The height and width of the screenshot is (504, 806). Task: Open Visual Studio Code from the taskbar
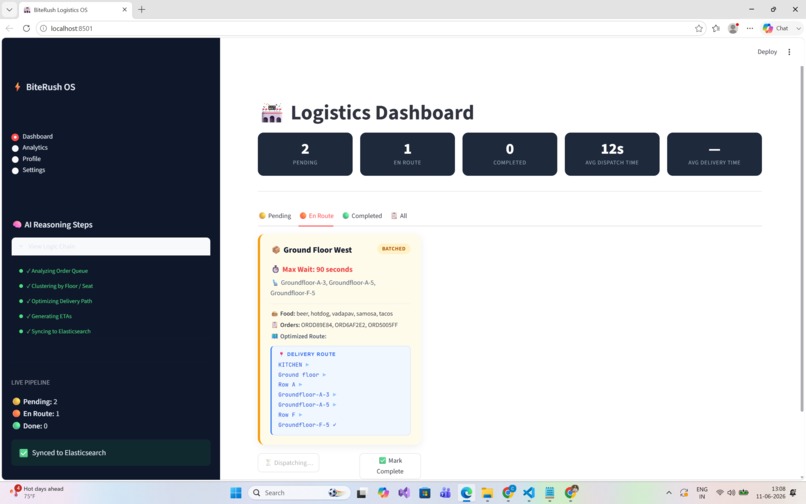[528, 493]
